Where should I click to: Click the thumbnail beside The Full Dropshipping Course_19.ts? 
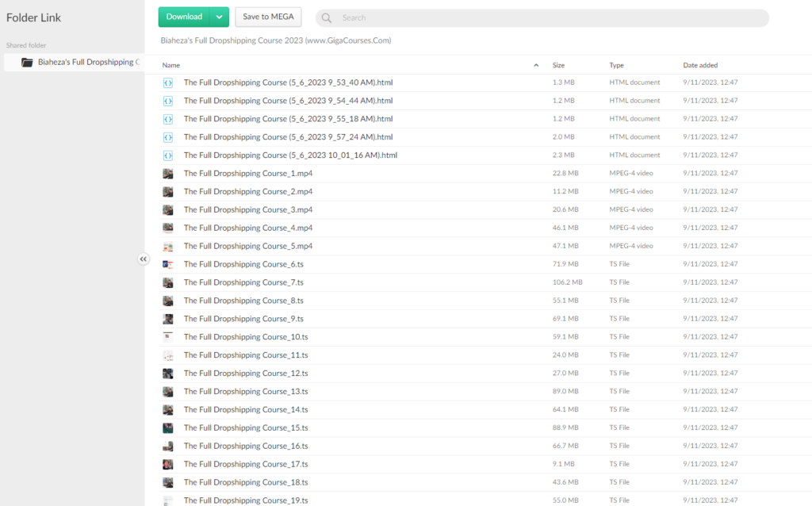click(x=169, y=500)
